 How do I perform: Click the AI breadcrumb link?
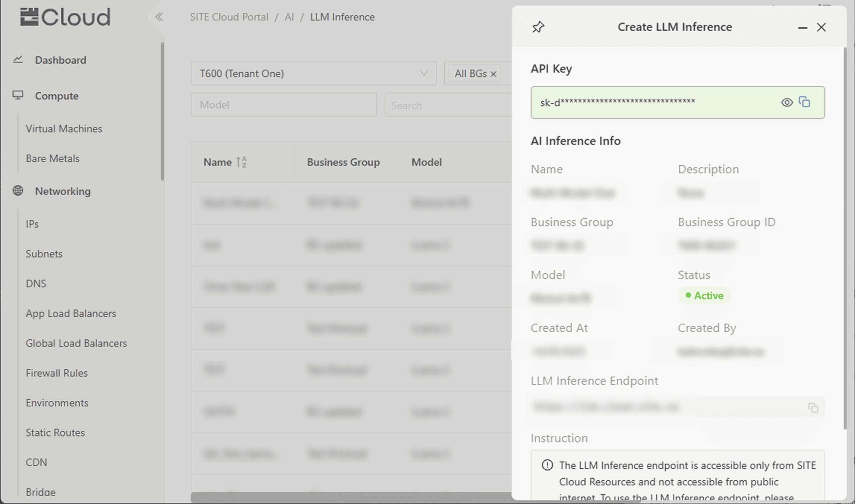click(x=289, y=17)
